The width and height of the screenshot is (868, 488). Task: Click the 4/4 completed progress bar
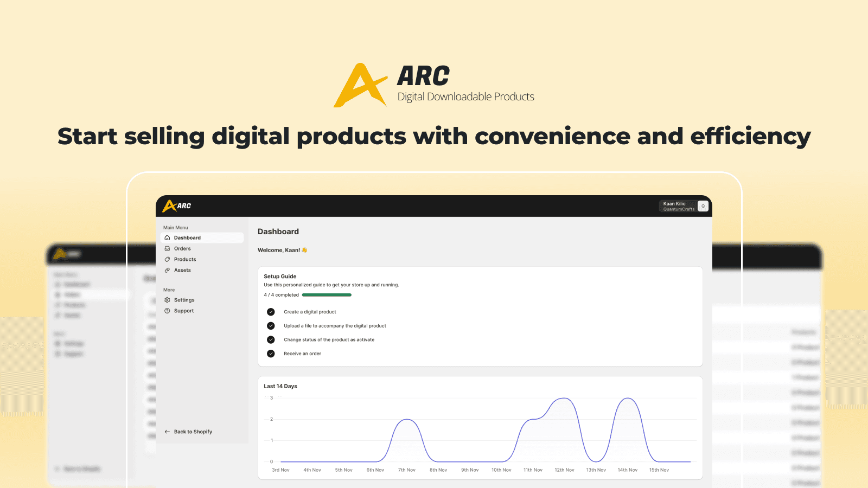click(x=327, y=294)
